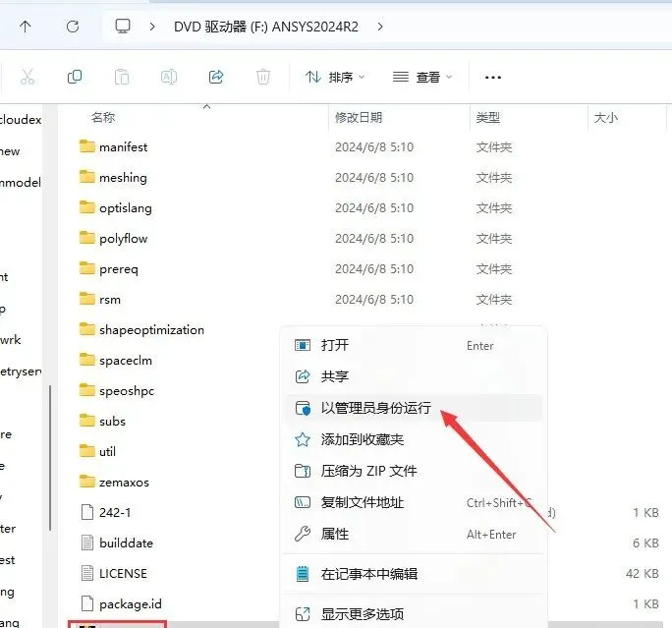Select the rsm folder
Viewport: 672px width, 628px height.
coord(100,299)
